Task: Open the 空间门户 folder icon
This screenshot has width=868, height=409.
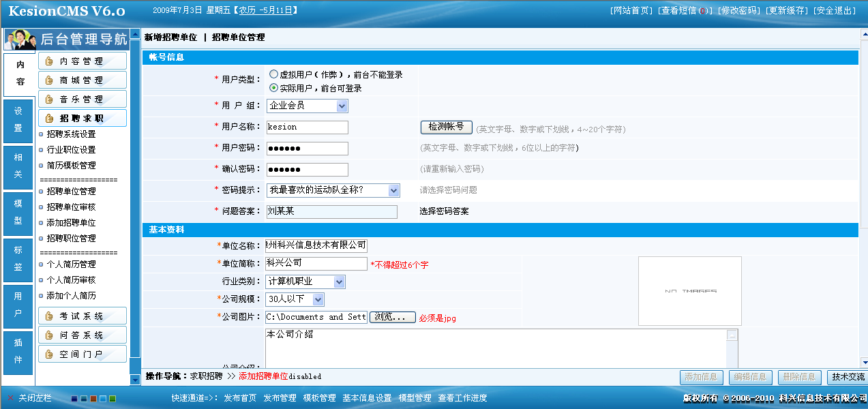Action: click(x=49, y=354)
